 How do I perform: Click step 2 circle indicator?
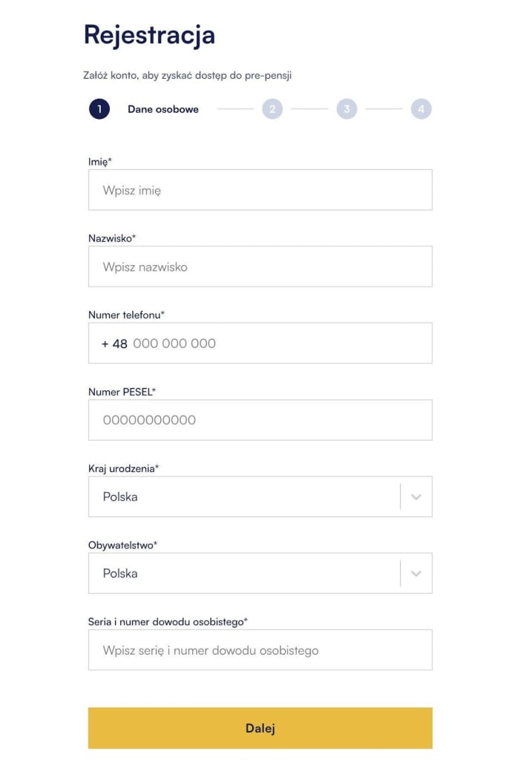coord(272,109)
